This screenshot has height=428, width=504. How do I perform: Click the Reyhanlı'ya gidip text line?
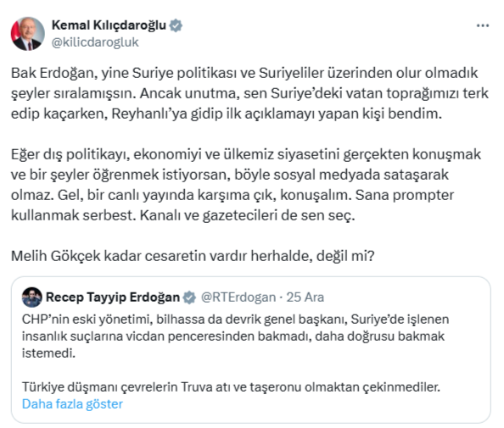pyautogui.click(x=227, y=114)
